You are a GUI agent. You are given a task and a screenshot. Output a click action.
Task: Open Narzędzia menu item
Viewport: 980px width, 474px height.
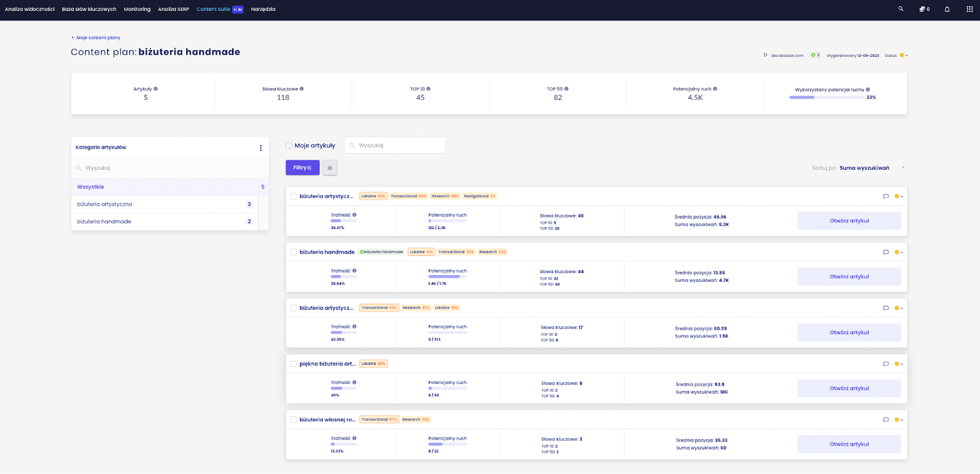[x=263, y=9]
